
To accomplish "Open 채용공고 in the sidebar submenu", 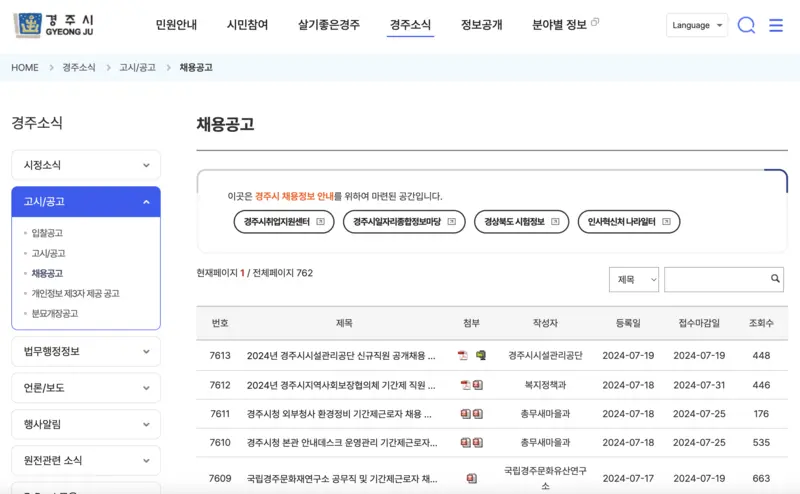I will (x=47, y=274).
